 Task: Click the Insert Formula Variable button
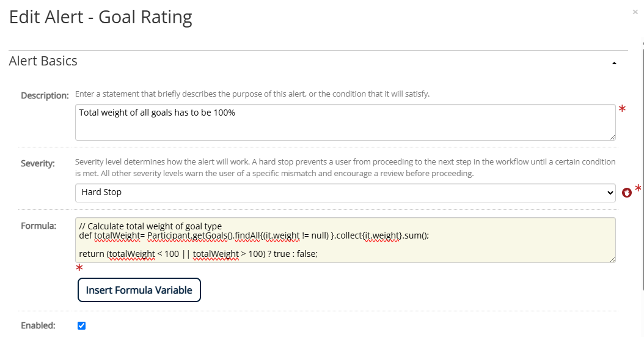139,290
